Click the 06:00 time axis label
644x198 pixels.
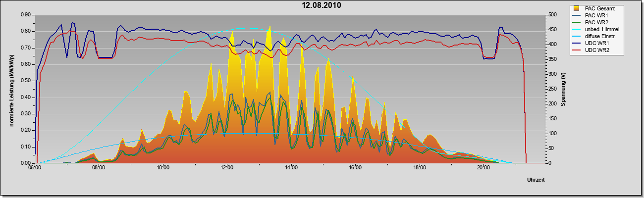[35, 168]
